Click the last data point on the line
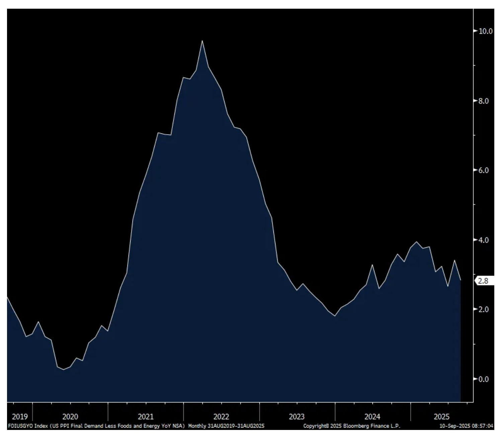Viewport: 504px width, 442px height. click(460, 280)
